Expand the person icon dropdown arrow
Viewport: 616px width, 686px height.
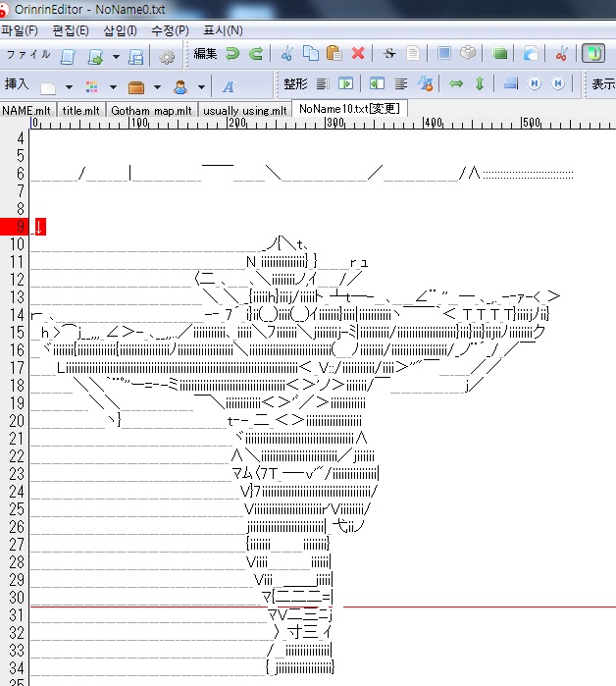coord(201,85)
